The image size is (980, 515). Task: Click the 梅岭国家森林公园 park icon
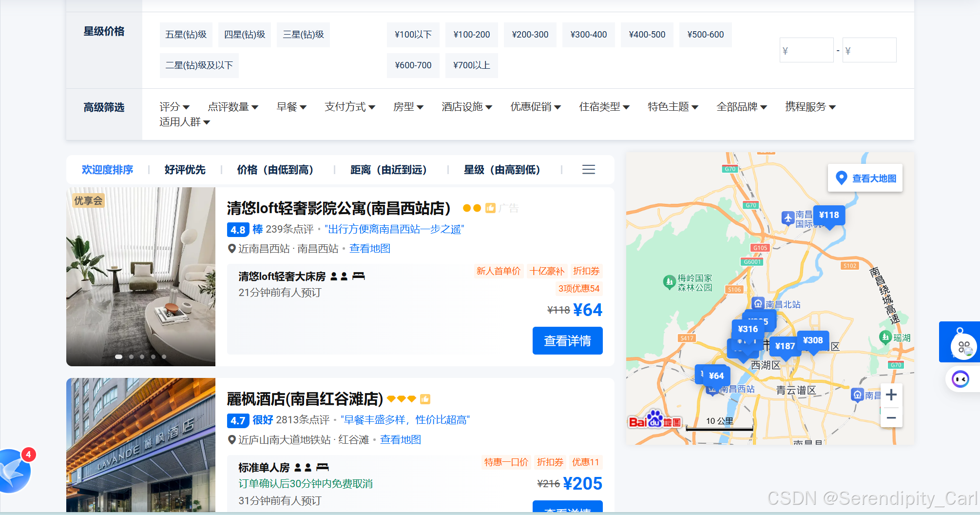pyautogui.click(x=669, y=282)
